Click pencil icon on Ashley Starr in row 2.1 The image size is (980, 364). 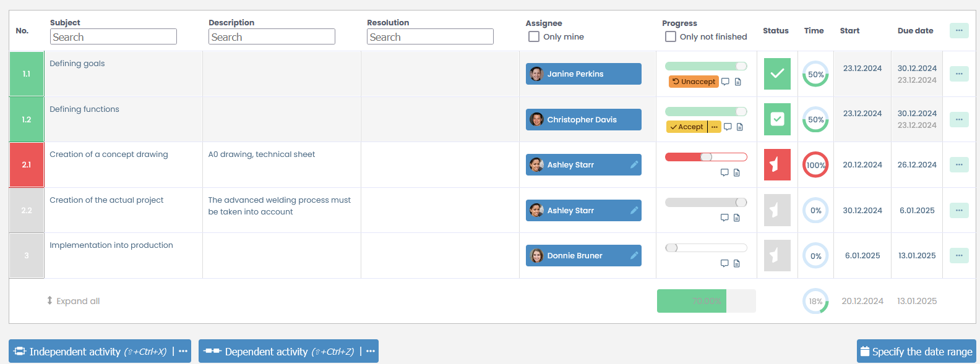[634, 165]
